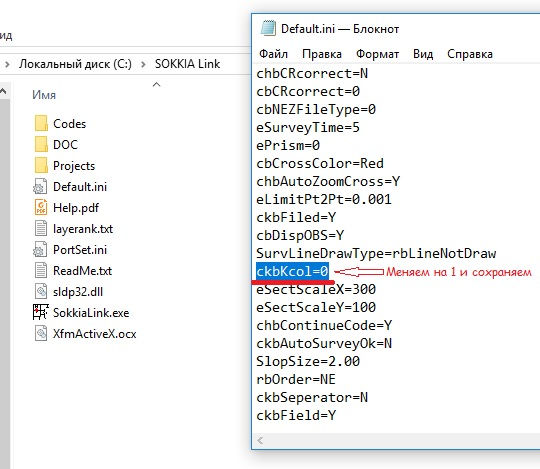The height and width of the screenshot is (469, 540).
Task: Click SOKKIA Link in the address bar
Action: tap(187, 64)
